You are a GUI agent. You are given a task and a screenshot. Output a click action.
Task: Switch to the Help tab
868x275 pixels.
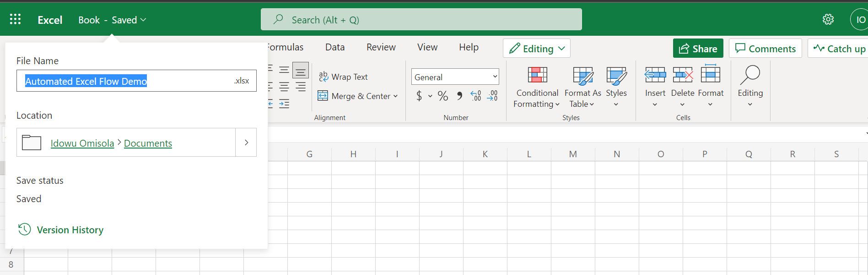point(469,47)
